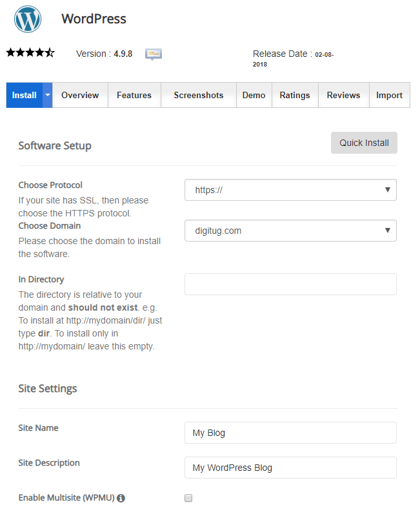Expand the Install tab dropdown arrow
This screenshot has height=507, width=420.
[x=48, y=95]
